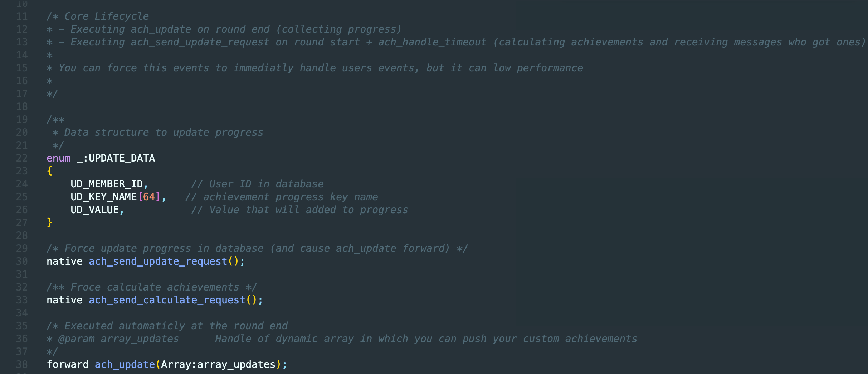Click the ach_send_update_request function name
This screenshot has width=868, height=374.
(x=158, y=262)
